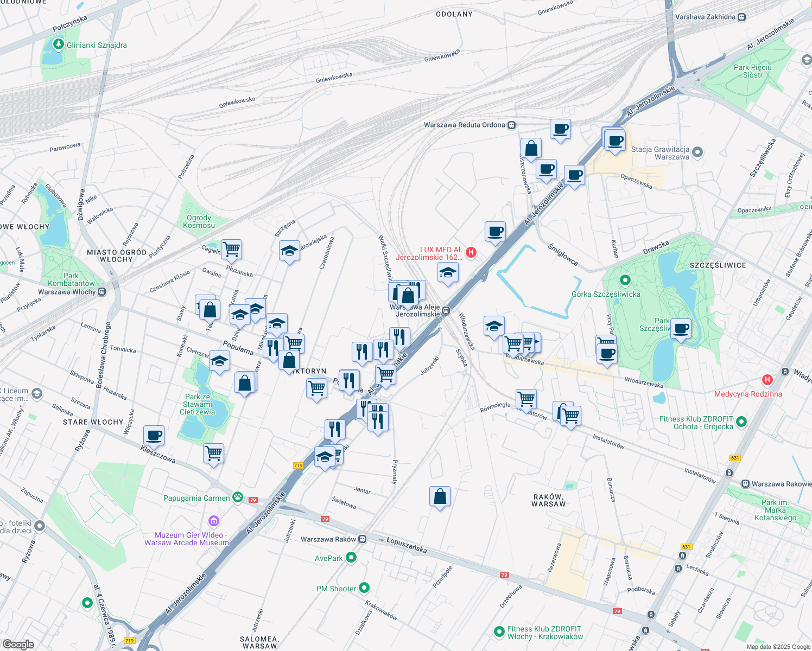The image size is (812, 651).
Task: Select the 'Śmigłowca' street label
Action: [x=563, y=255]
